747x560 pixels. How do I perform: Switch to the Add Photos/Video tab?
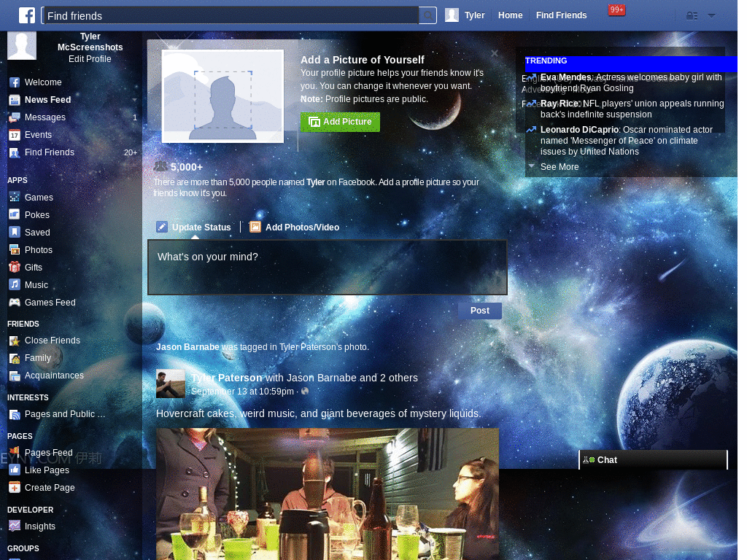pos(301,227)
